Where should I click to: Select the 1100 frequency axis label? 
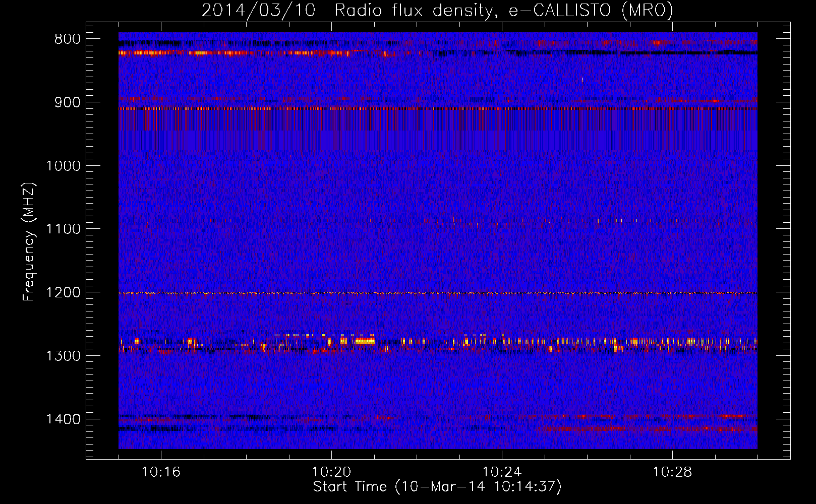[x=63, y=229]
